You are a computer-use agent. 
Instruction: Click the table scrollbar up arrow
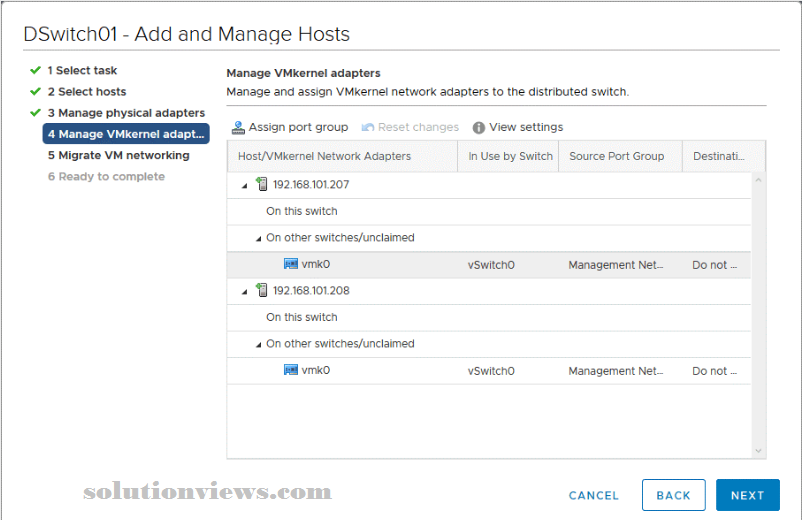[x=758, y=180]
